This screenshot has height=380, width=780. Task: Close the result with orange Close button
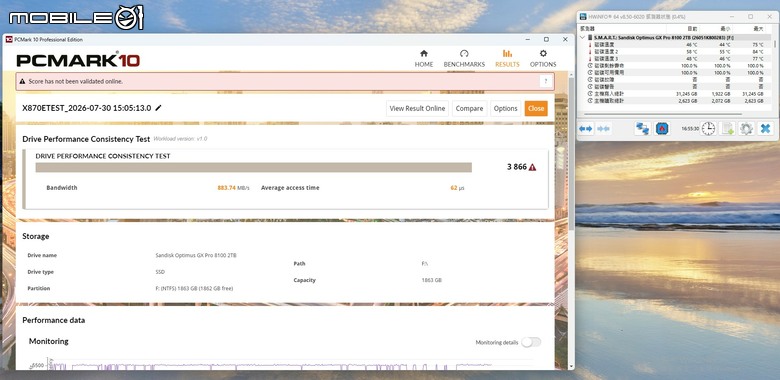(536, 108)
